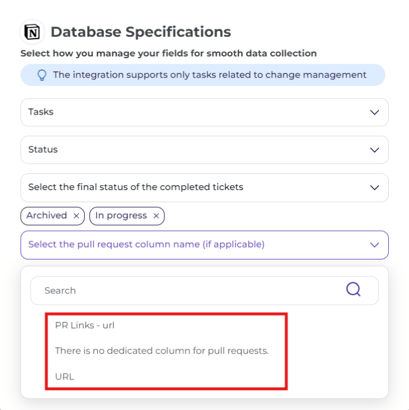Remove the In progress status tag

[x=156, y=216]
